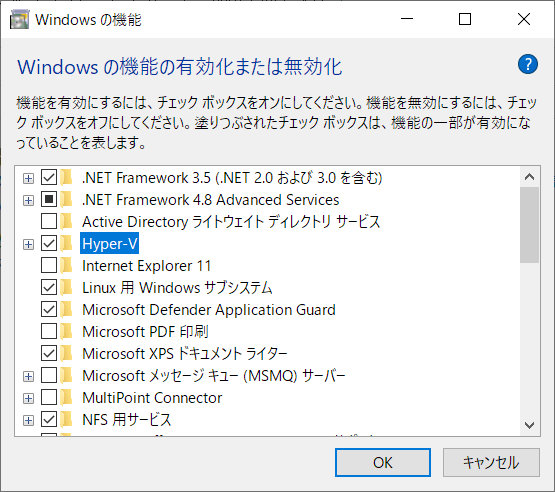Maximize the Windows の機能 window
Image resolution: width=555 pixels, height=492 pixels.
465,19
